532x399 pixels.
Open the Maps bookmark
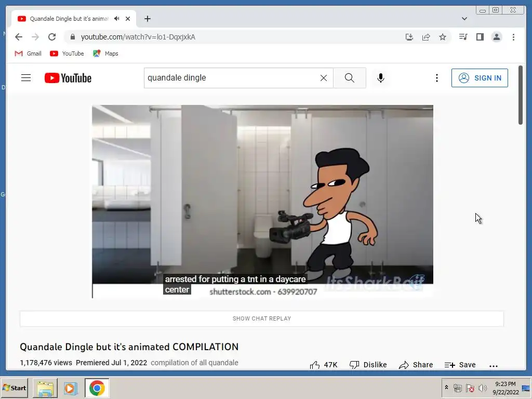pyautogui.click(x=105, y=54)
